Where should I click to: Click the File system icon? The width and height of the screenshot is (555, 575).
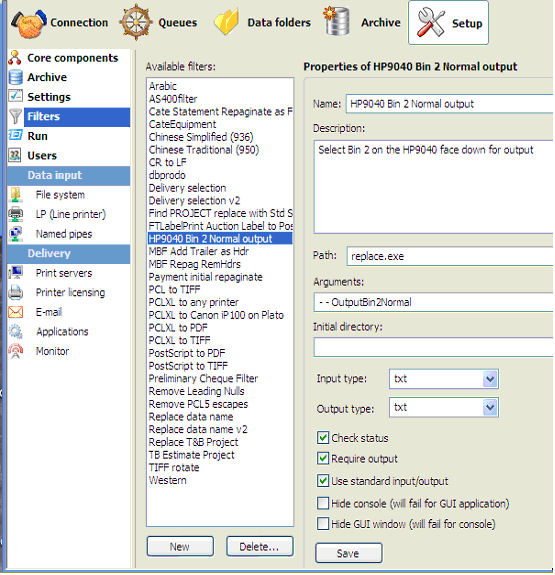click(15, 195)
